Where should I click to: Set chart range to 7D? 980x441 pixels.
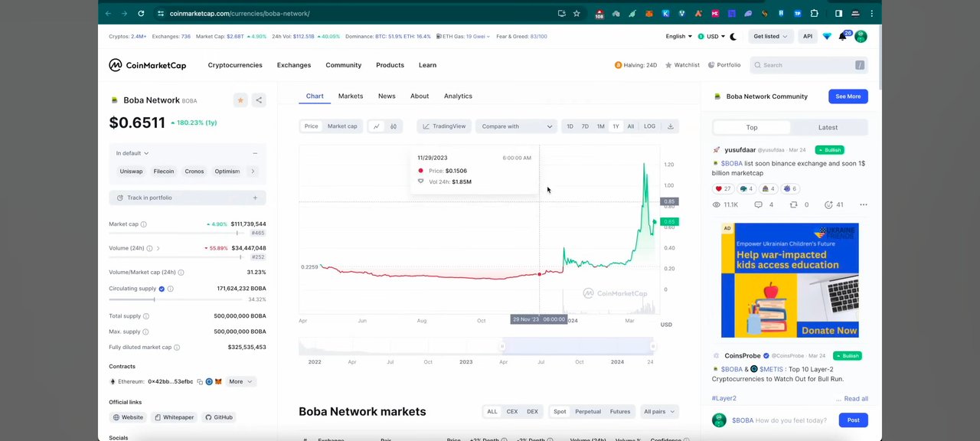pyautogui.click(x=585, y=126)
